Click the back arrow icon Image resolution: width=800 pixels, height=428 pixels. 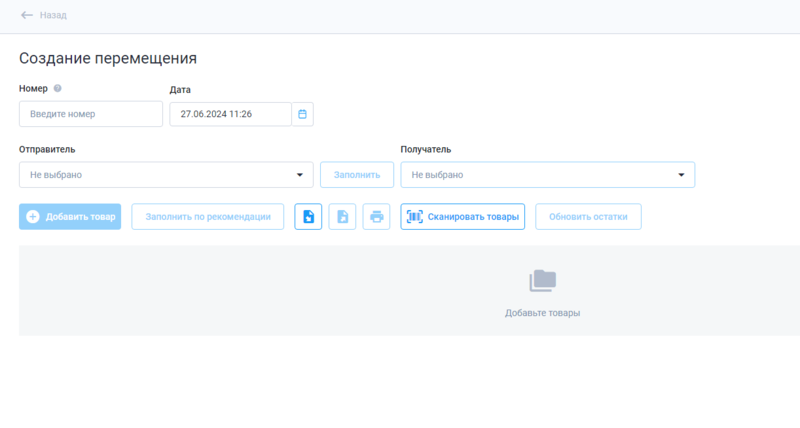pyautogui.click(x=27, y=15)
